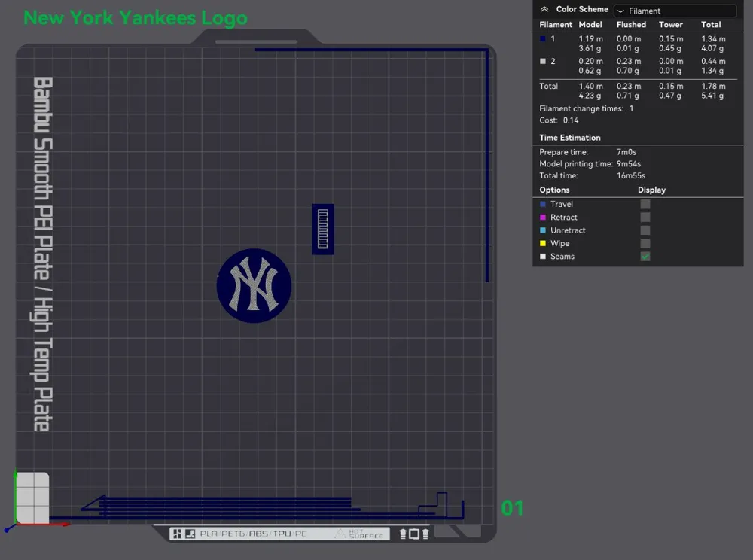Click the Cost value 0.14
This screenshot has width=753, height=560.
(x=571, y=120)
